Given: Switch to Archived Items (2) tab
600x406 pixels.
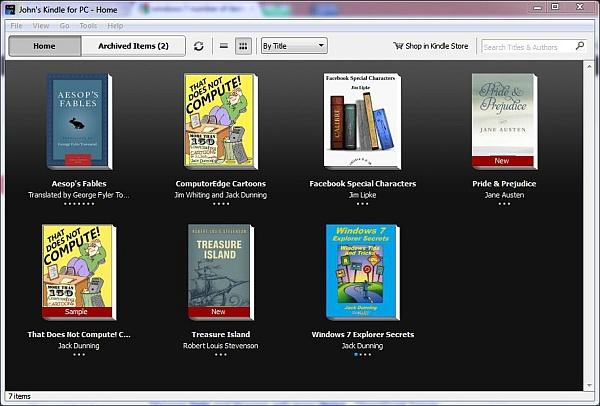Looking at the screenshot, I should click(x=133, y=46).
